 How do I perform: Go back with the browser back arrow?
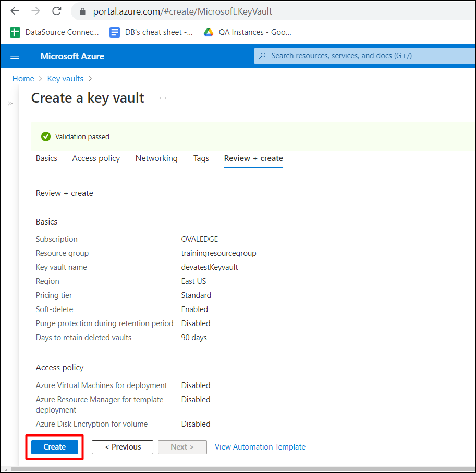point(15,11)
